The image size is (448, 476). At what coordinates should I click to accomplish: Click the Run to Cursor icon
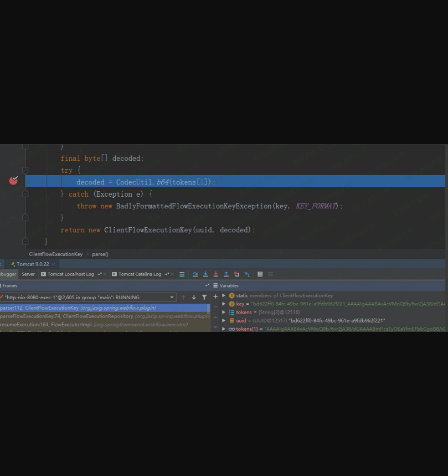tap(247, 274)
